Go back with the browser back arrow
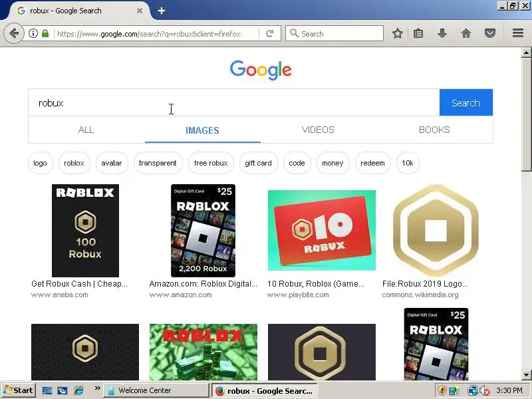 [14, 33]
